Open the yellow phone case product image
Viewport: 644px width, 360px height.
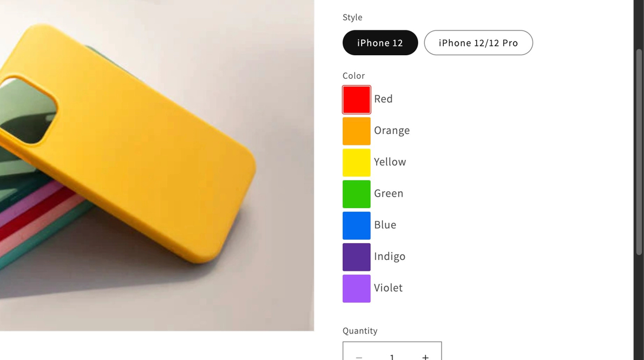157,165
